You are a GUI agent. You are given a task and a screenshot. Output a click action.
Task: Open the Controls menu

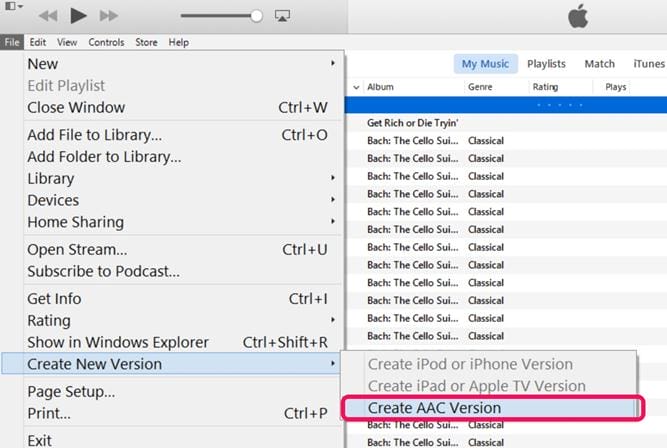coord(106,43)
